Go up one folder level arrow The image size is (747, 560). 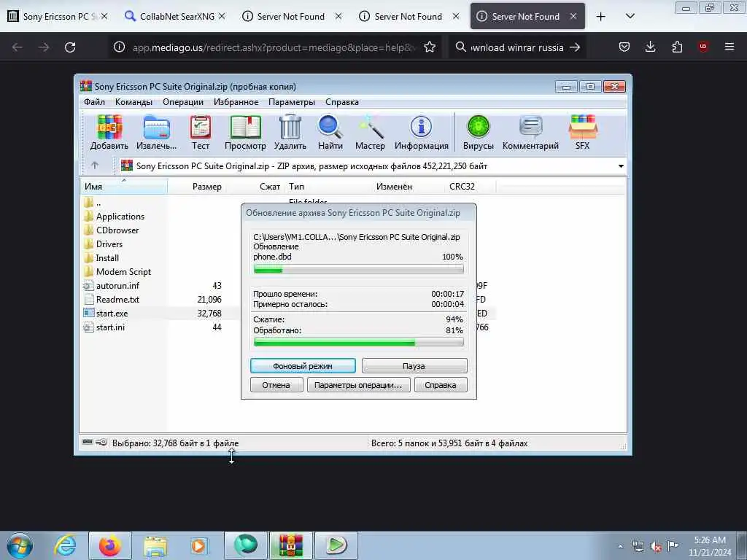[x=95, y=166]
